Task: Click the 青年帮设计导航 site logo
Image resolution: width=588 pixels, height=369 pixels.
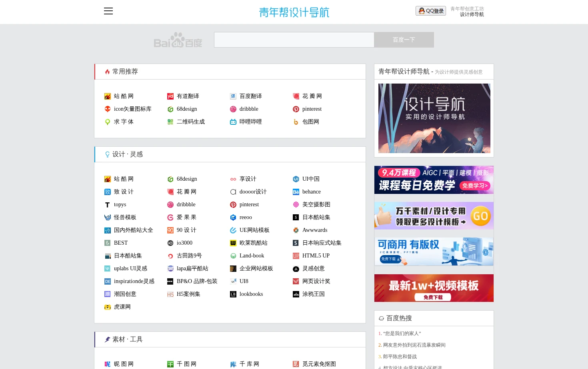Action: pyautogui.click(x=294, y=12)
